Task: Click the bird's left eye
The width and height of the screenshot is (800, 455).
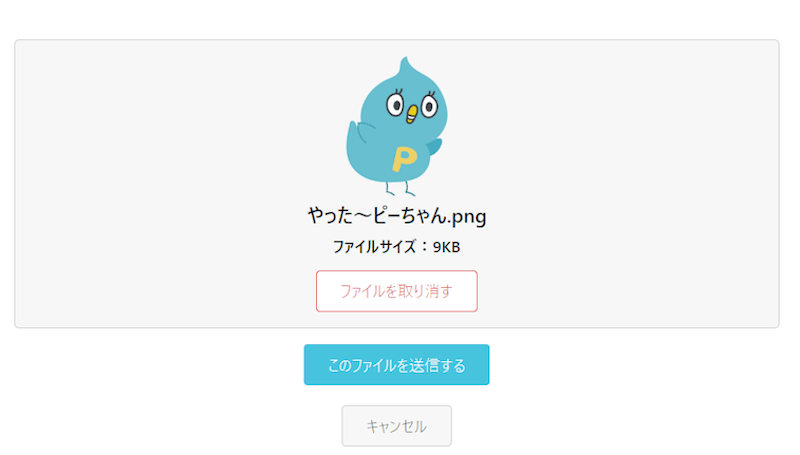Action: (395, 105)
